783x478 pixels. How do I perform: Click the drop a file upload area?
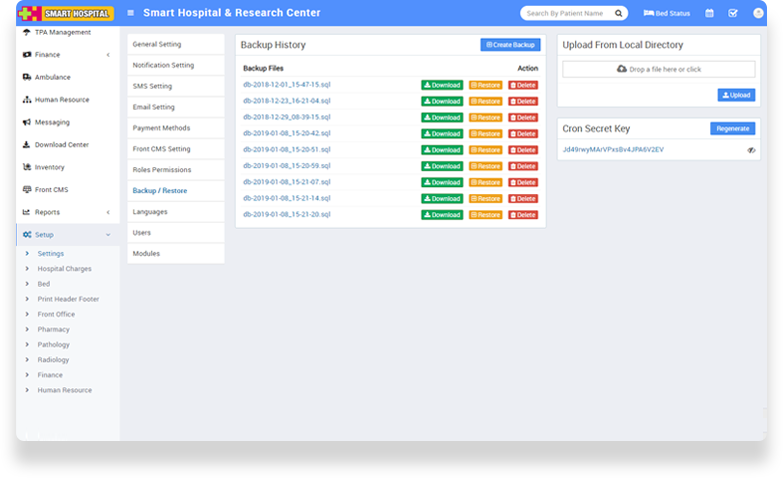(x=658, y=69)
